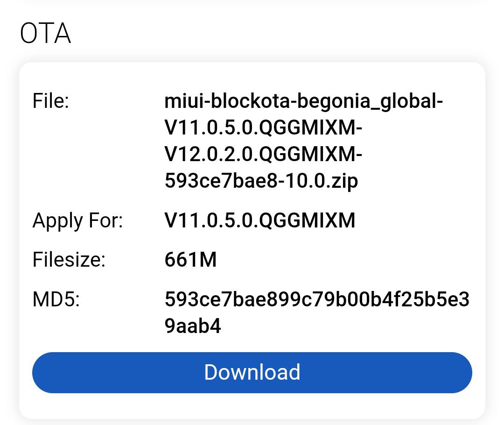This screenshot has width=504, height=425.
Task: Tap the MD5: label
Action: point(56,299)
